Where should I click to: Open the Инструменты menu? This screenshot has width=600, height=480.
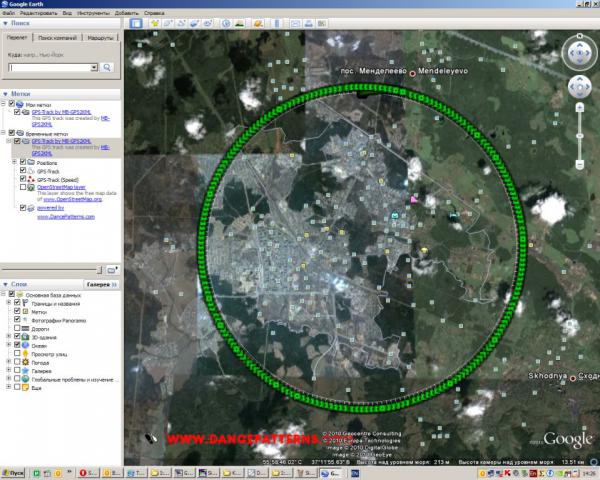pos(93,13)
